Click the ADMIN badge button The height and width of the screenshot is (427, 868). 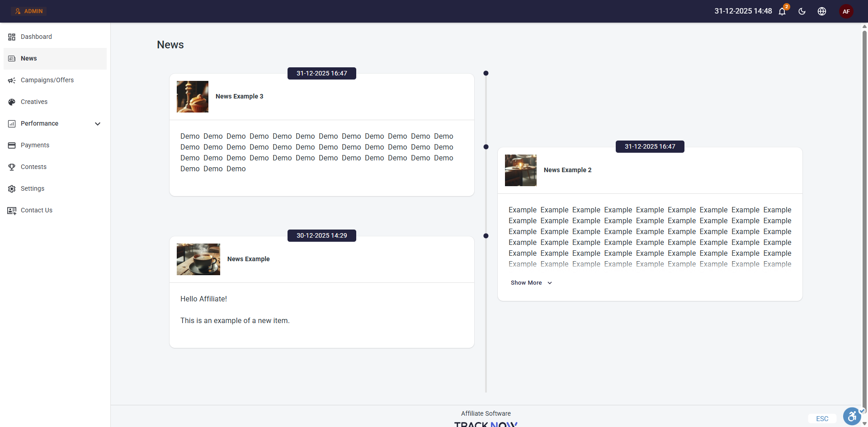coord(29,11)
